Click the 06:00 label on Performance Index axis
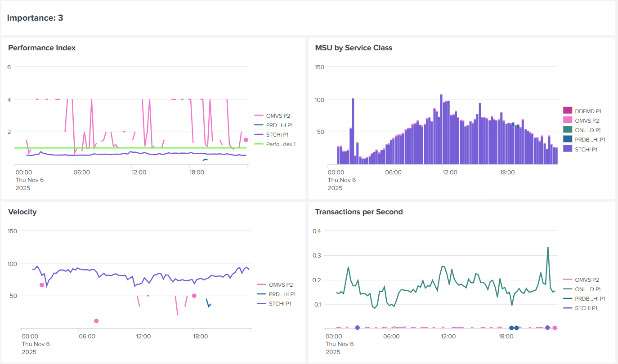The height and width of the screenshot is (364, 618). 81,172
